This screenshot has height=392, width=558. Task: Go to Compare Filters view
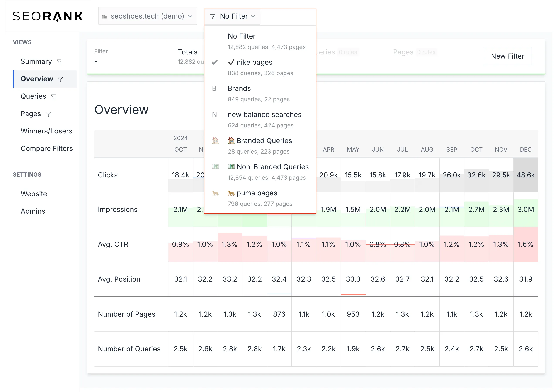tap(47, 149)
